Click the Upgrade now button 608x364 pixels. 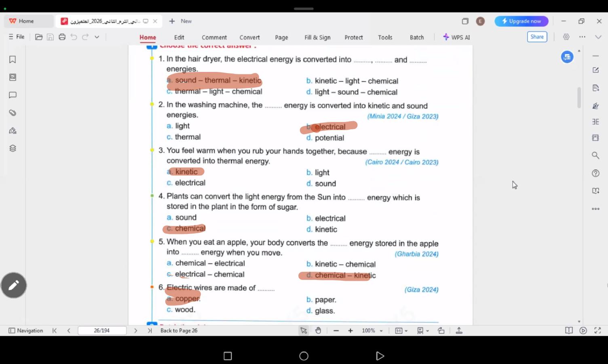[521, 21]
